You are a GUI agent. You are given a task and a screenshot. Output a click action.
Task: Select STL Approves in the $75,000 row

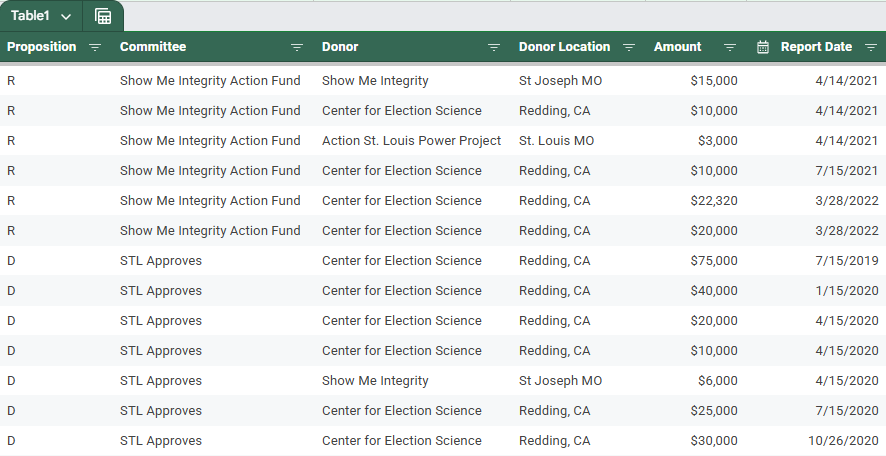tap(160, 260)
